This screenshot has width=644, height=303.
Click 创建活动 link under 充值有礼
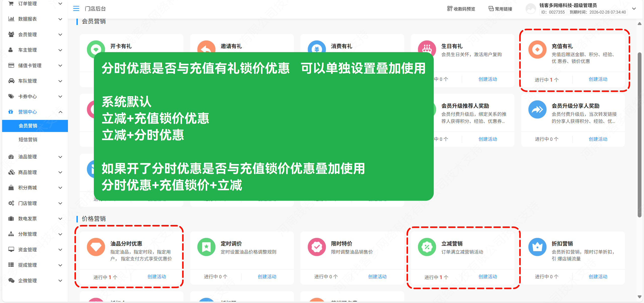598,79
